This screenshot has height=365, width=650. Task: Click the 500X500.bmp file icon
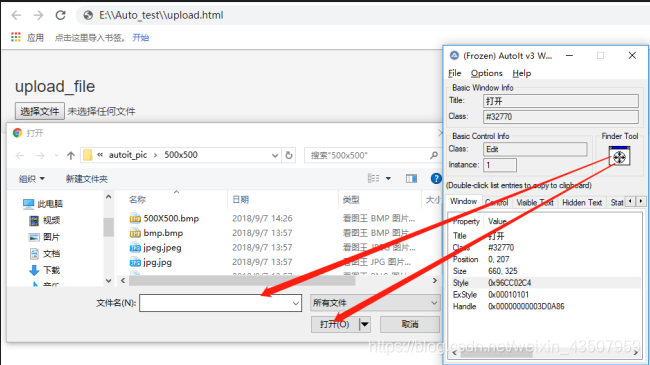click(135, 219)
